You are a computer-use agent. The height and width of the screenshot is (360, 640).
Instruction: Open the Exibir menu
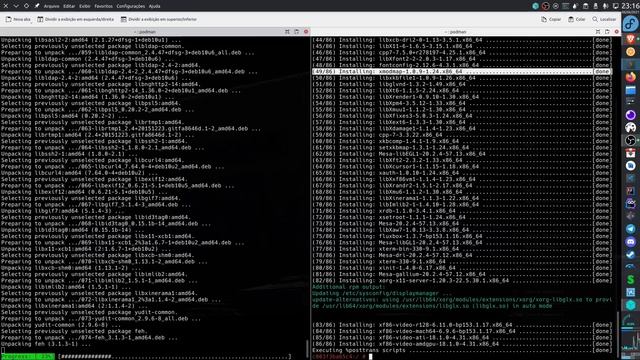(84, 6)
